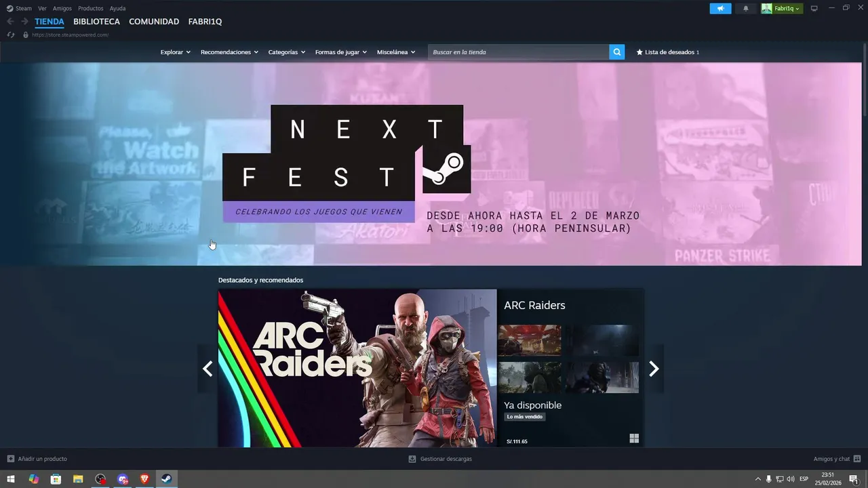Image resolution: width=868 pixels, height=488 pixels.
Task: Click the plus icon for Añadir un producto
Action: point(10,459)
